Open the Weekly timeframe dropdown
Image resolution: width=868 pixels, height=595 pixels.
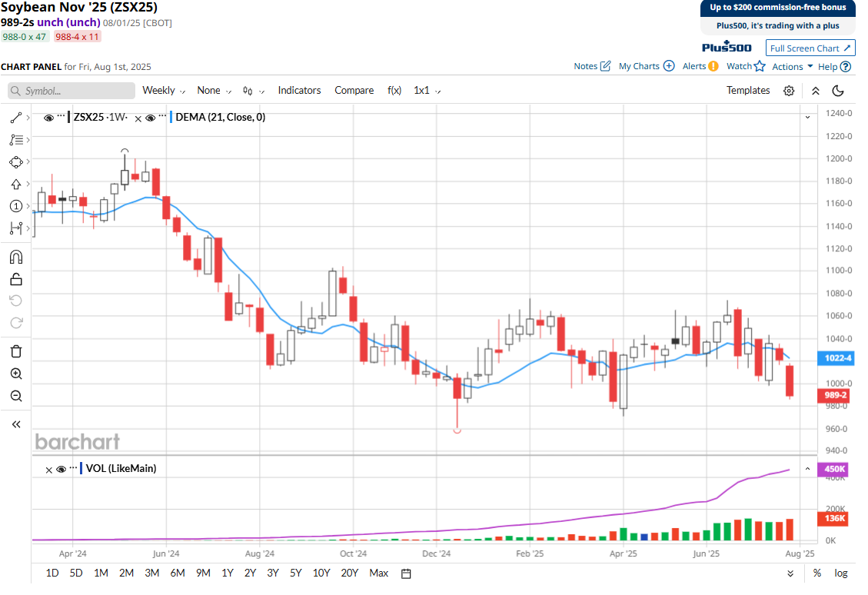pos(164,91)
